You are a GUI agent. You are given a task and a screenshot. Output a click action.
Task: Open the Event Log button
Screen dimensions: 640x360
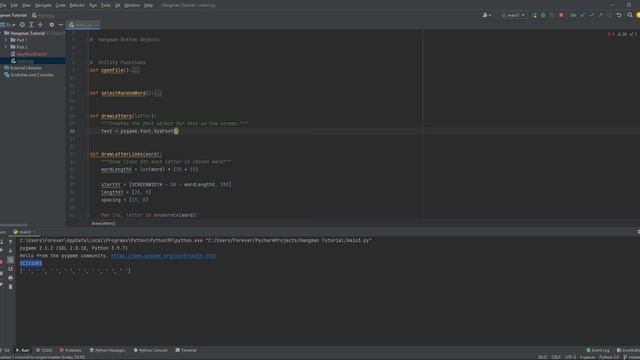click(598, 350)
